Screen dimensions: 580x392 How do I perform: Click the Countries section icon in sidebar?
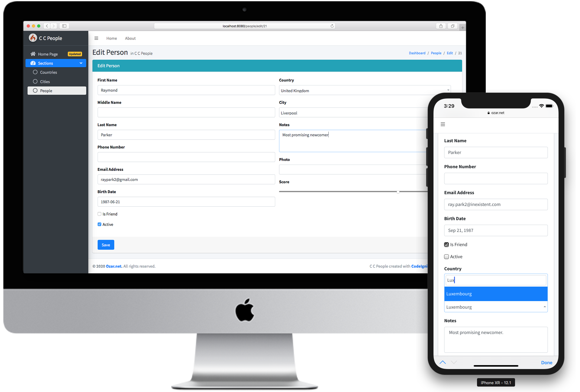(x=34, y=72)
